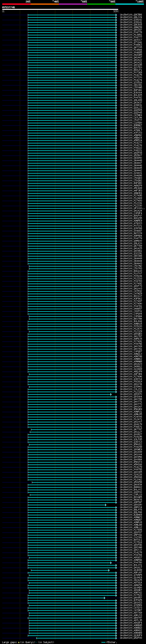Image resolution: width=146 pixels, height=644 pixels.
Task: Select hit UniRef100_P12328
Action: [x=131, y=392]
